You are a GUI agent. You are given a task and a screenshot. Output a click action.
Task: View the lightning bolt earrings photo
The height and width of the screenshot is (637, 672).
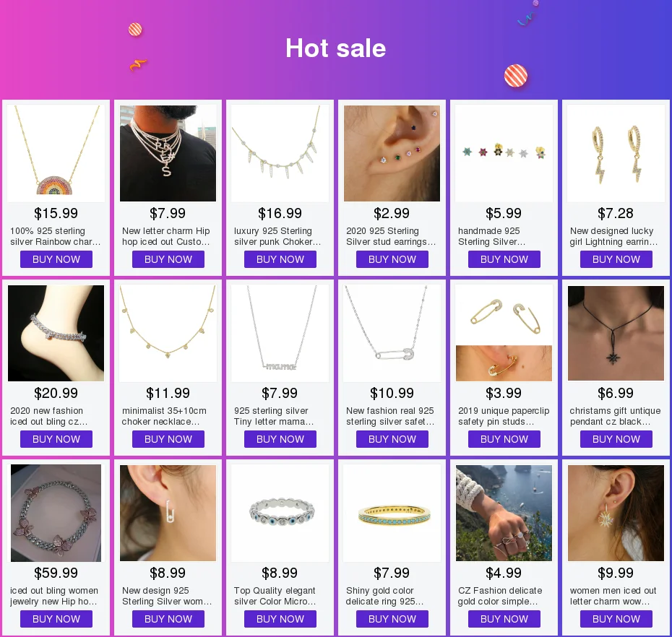[x=616, y=153]
